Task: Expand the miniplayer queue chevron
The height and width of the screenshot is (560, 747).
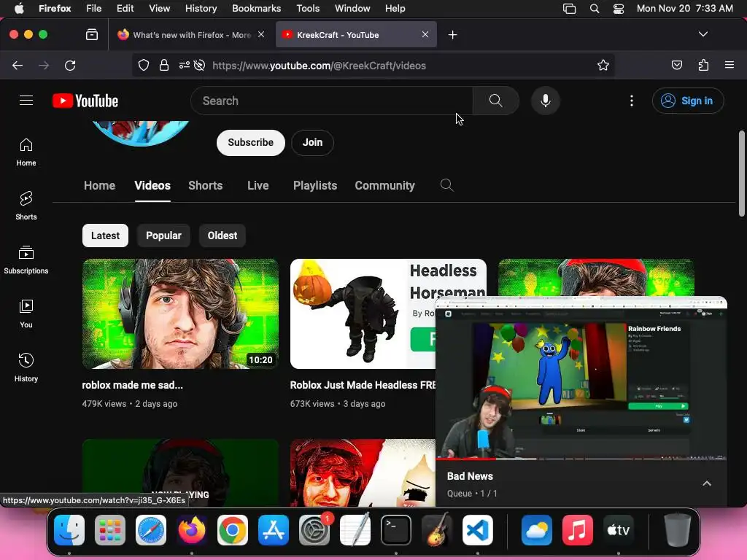Action: coord(707,484)
